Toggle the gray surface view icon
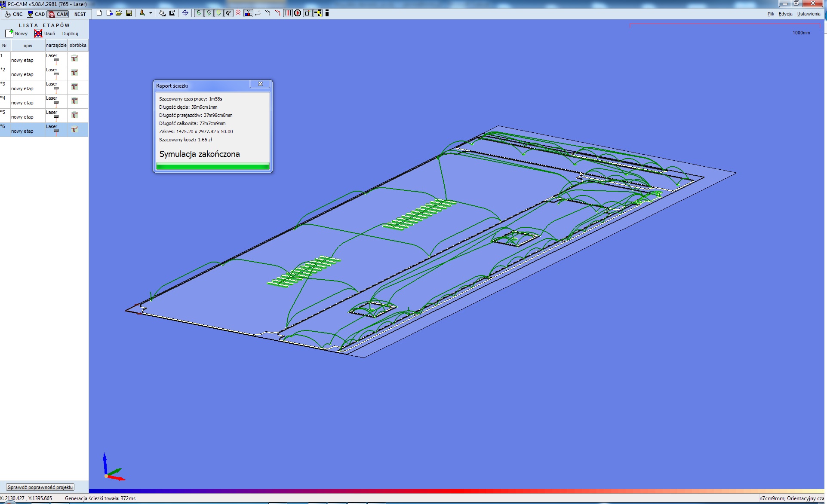This screenshot has height=504, width=827. pyautogui.click(x=228, y=13)
